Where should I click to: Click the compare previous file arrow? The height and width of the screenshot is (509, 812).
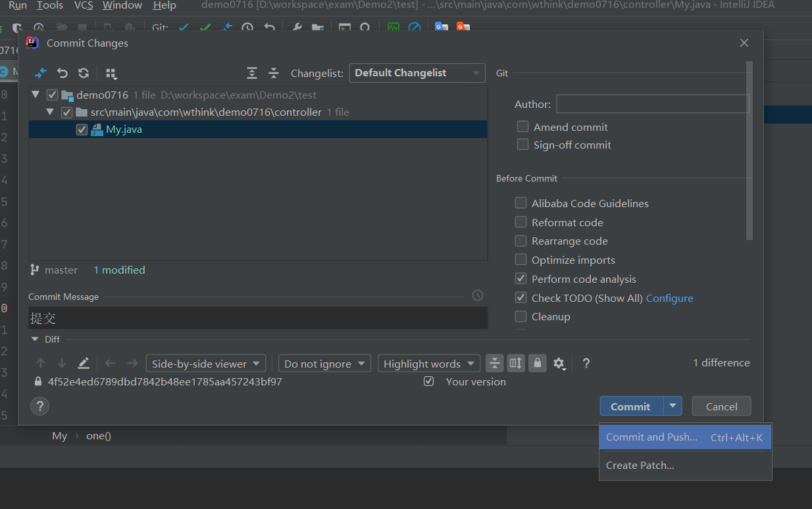pyautogui.click(x=111, y=363)
